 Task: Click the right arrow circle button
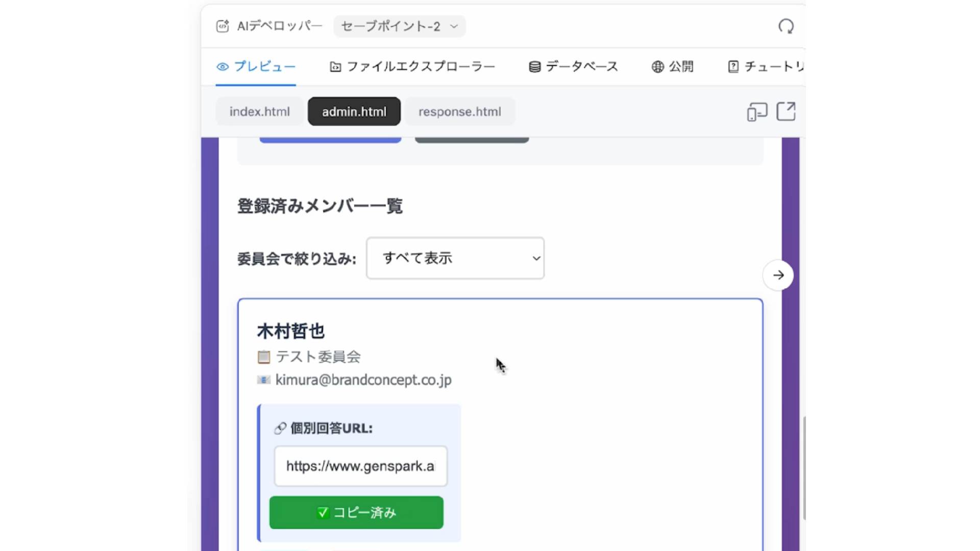(778, 275)
